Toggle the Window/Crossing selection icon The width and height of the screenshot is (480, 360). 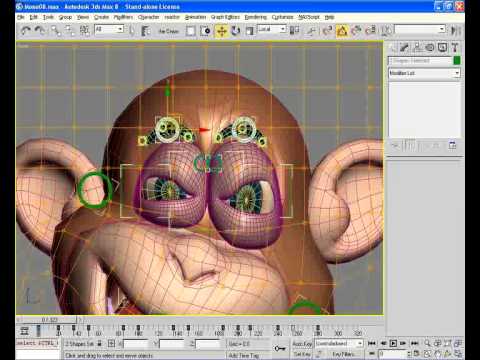[x=205, y=31]
